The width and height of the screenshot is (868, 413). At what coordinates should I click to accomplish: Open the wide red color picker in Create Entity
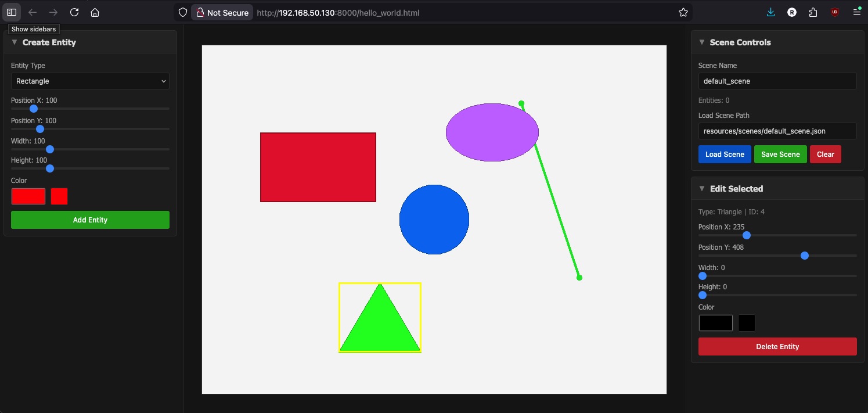(x=28, y=196)
